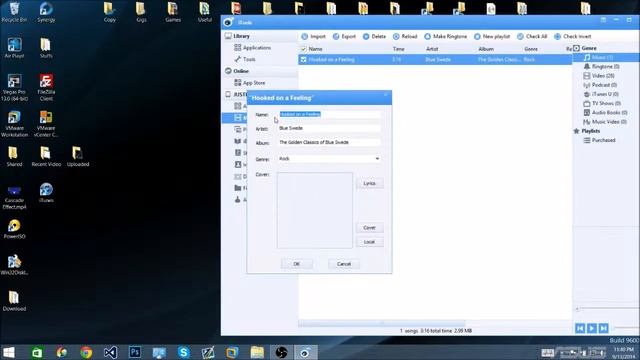Click the Artist field showing Blue Swede
The width and height of the screenshot is (640, 360).
point(329,128)
